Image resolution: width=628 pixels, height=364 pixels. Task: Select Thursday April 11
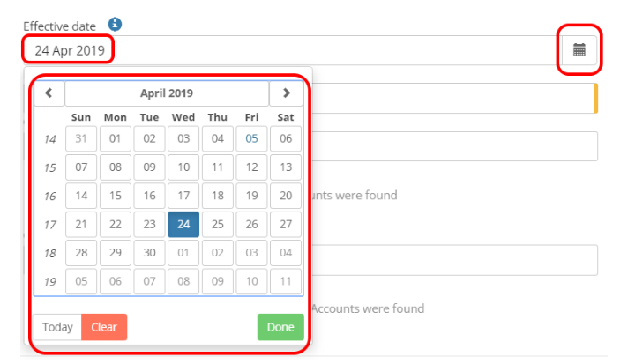217,167
